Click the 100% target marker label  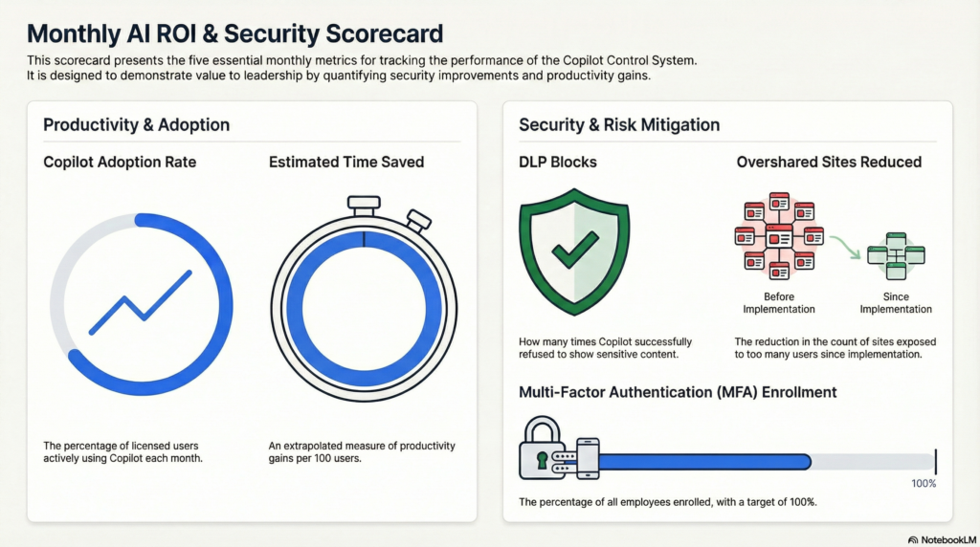coord(924,484)
